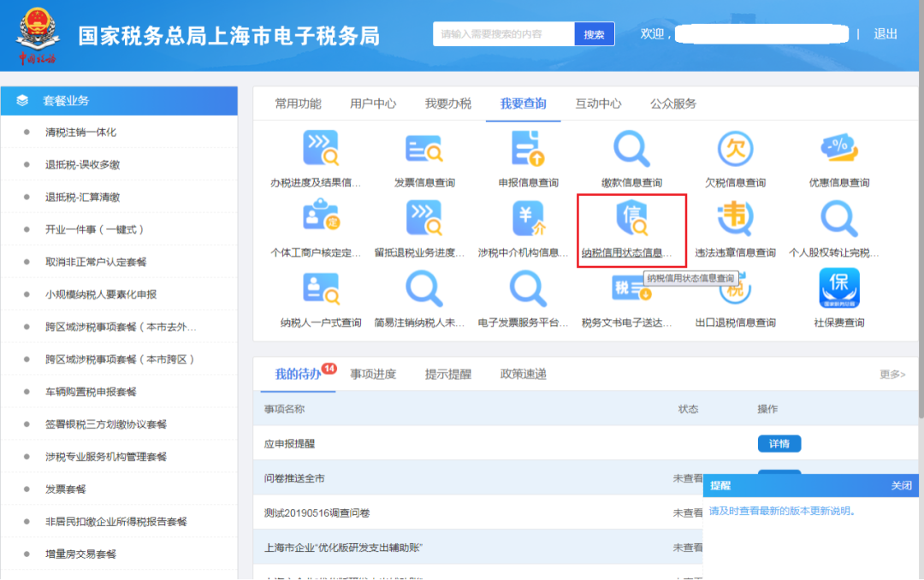Open 违法违章信息查询 icon

click(x=735, y=217)
